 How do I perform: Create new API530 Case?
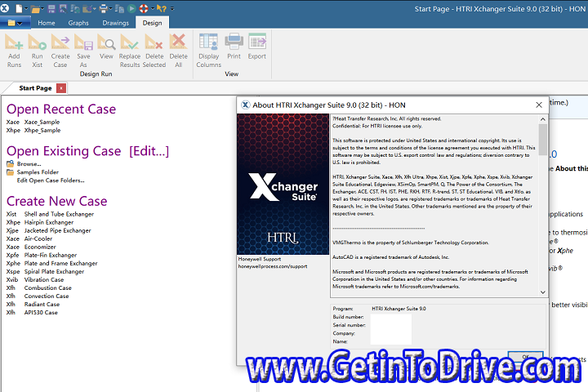tap(41, 313)
